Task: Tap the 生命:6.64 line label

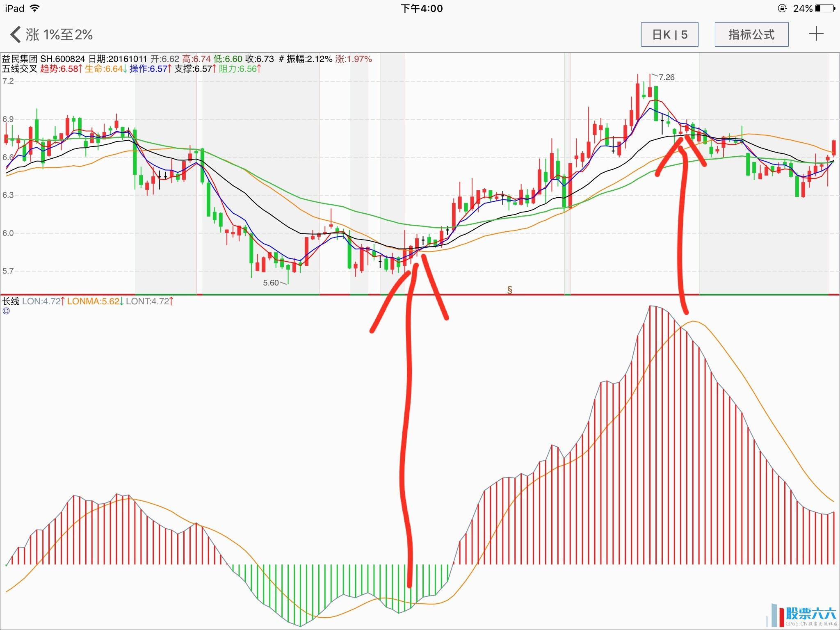Action: point(106,69)
